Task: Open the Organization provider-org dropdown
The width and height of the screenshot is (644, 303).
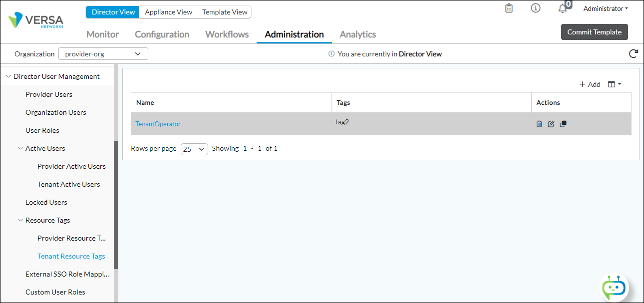Action: point(103,54)
